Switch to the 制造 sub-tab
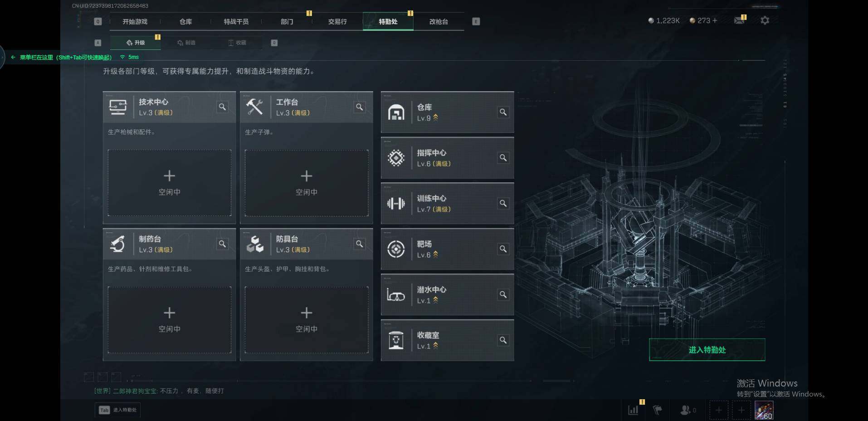Screen dimensions: 868x421 (x=186, y=43)
